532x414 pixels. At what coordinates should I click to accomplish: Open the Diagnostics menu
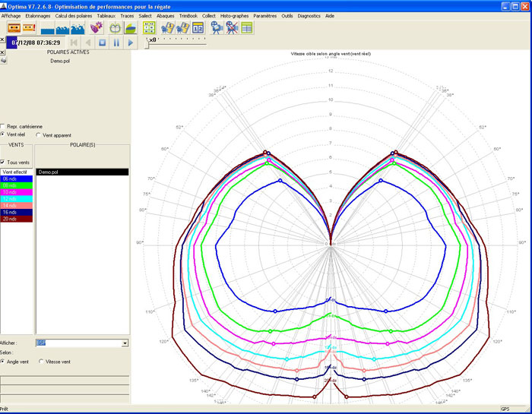[x=309, y=16]
